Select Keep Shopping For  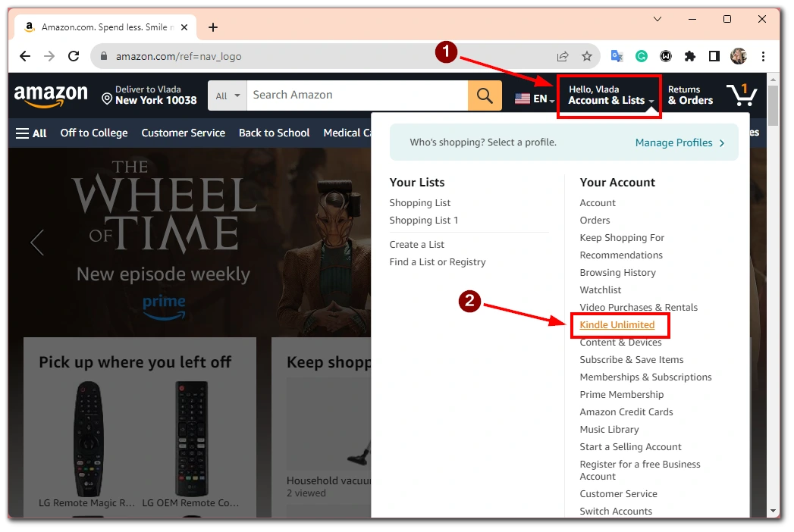(622, 238)
